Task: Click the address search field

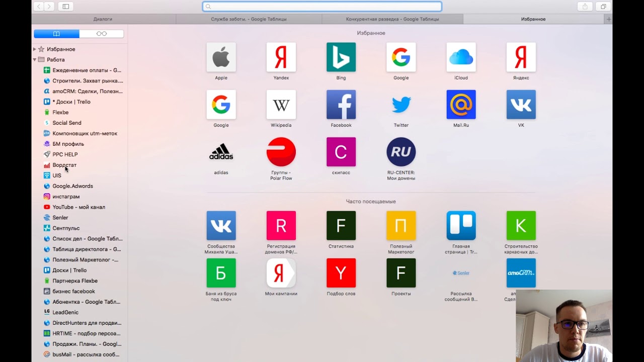Action: click(322, 7)
